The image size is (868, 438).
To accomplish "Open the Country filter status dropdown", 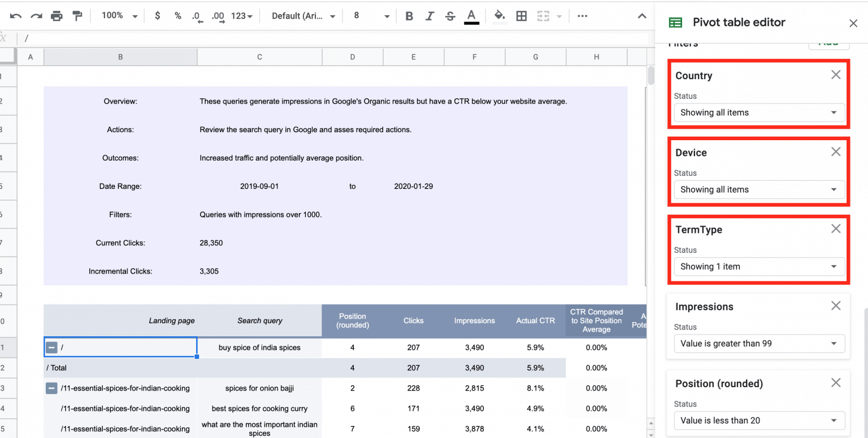I will coord(759,112).
